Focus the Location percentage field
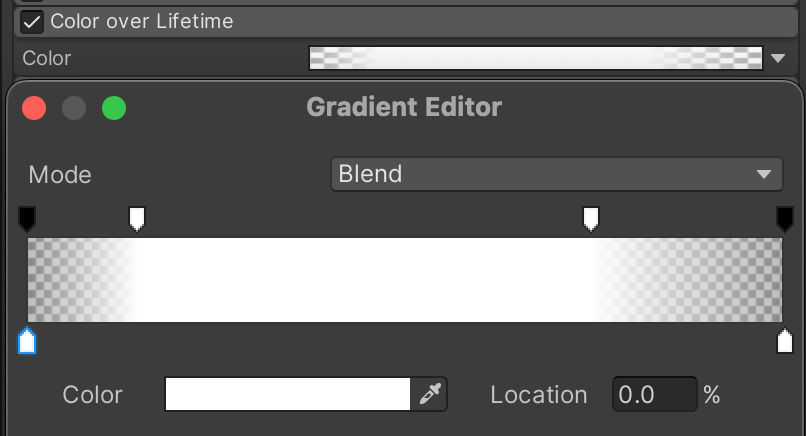The height and width of the screenshot is (436, 806). pyautogui.click(x=654, y=395)
